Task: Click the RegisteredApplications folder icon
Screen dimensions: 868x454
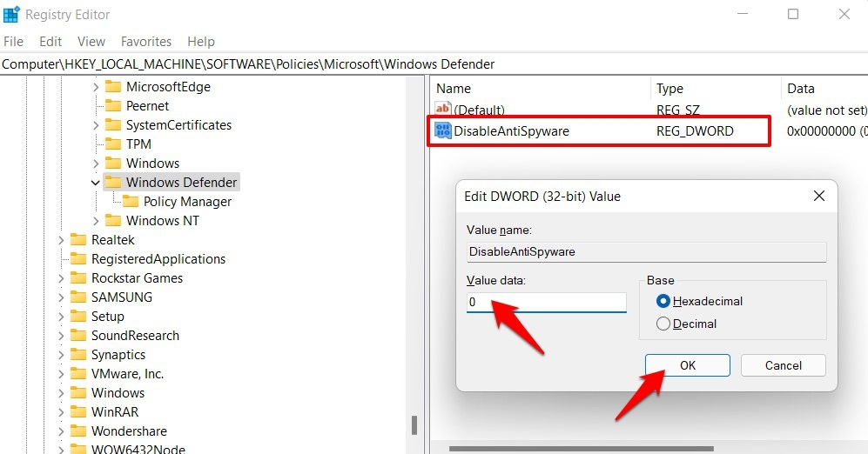Action: pos(78,259)
